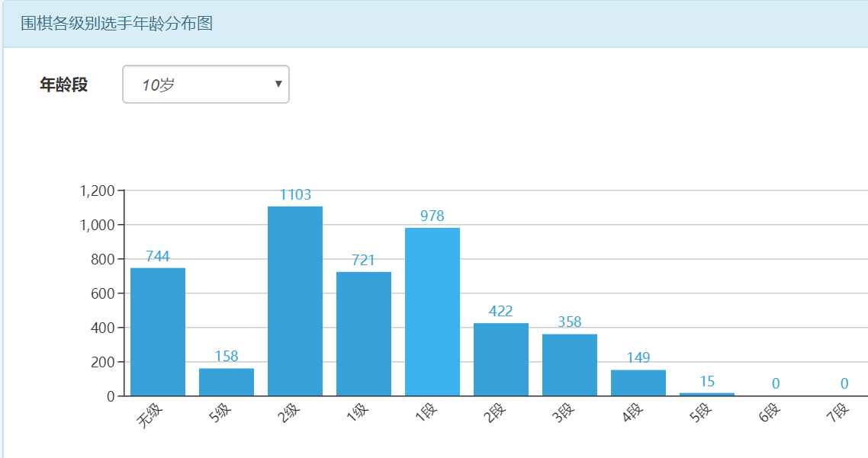Select the 无级 bar in the chart

(158, 331)
